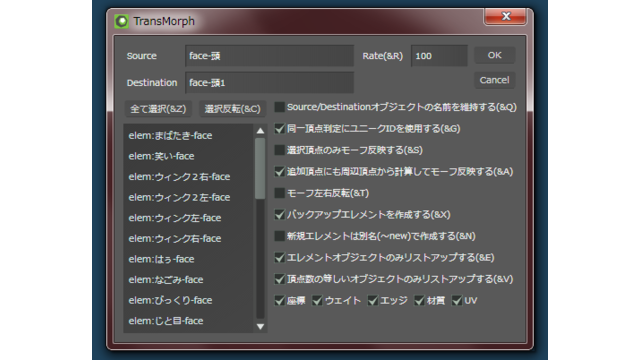
Task: Click the Rate(&R) field showing 100
Action: click(x=439, y=56)
